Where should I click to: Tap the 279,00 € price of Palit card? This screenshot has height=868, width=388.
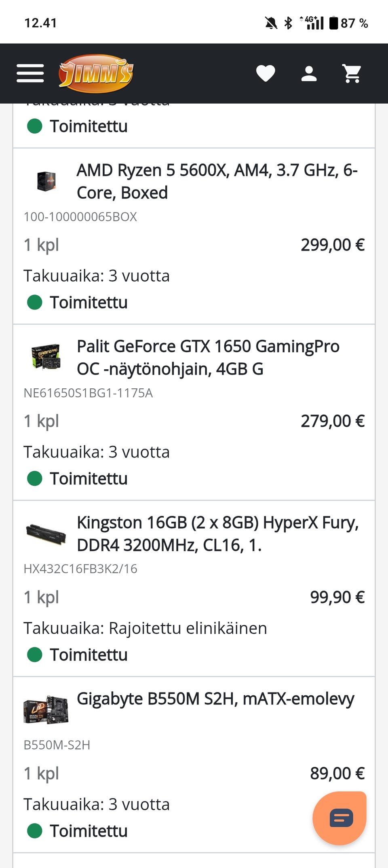333,421
